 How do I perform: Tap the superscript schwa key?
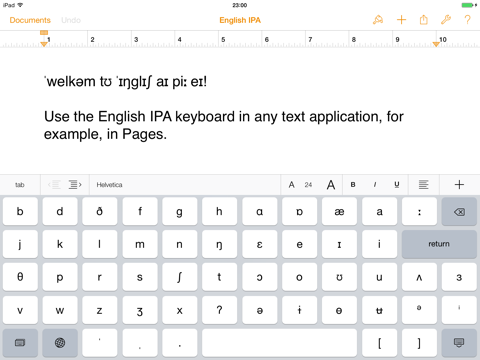pos(419,310)
